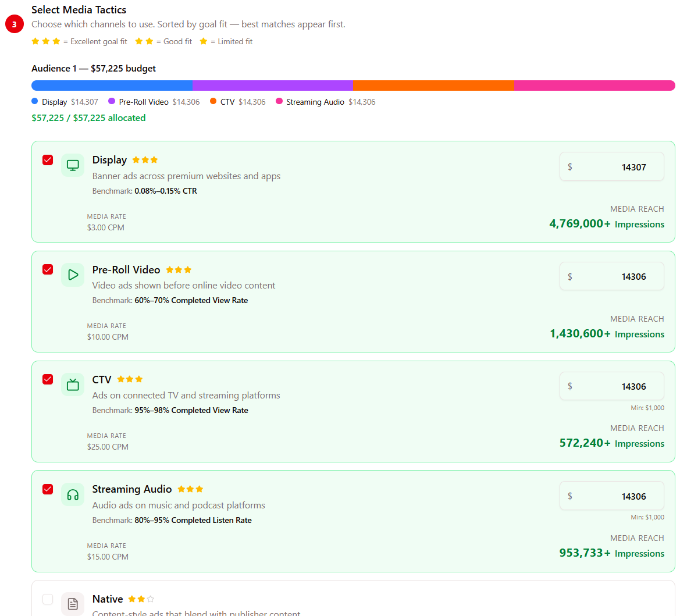Click the blue Display legend dot
680x616 pixels.
pos(35,101)
